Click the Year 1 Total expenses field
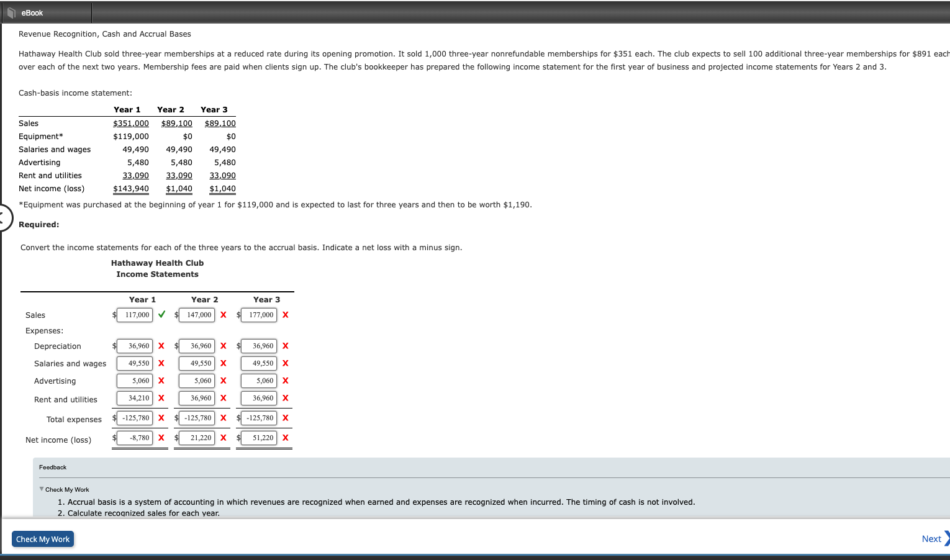The height and width of the screenshot is (560, 950). (x=135, y=418)
